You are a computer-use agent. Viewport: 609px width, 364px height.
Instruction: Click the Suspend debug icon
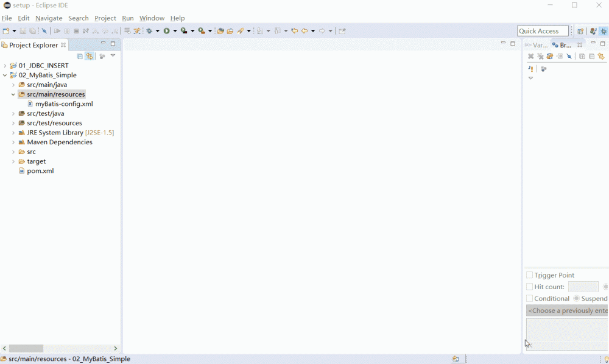pos(67,31)
